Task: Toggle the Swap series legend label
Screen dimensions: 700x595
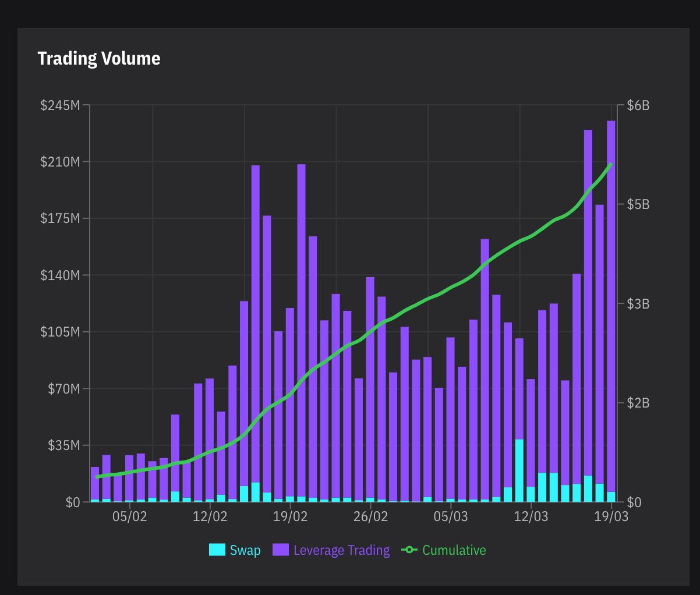Action: pos(245,550)
